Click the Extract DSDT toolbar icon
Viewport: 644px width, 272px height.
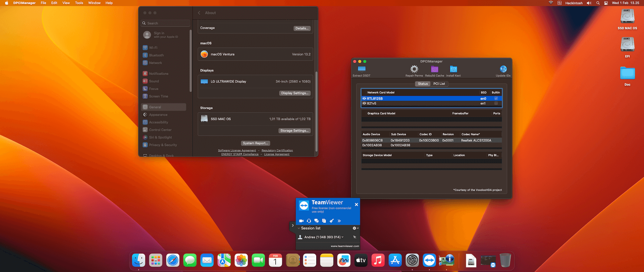point(362,69)
